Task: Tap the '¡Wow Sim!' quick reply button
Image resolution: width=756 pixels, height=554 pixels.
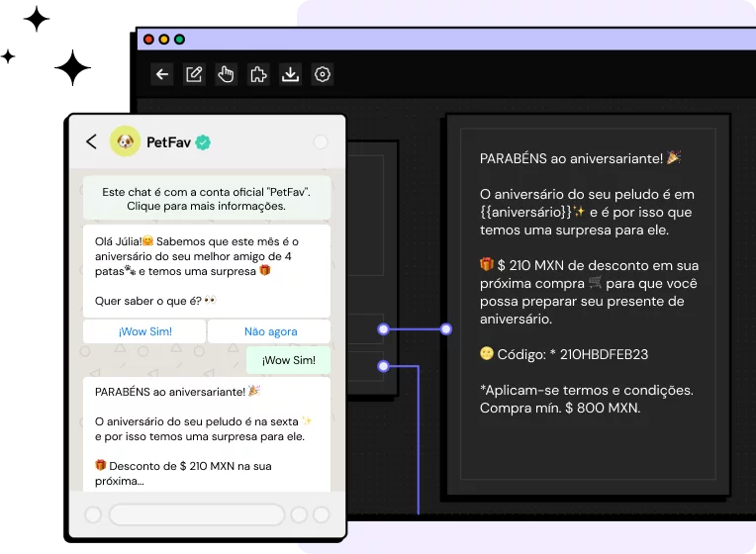Action: (x=144, y=331)
